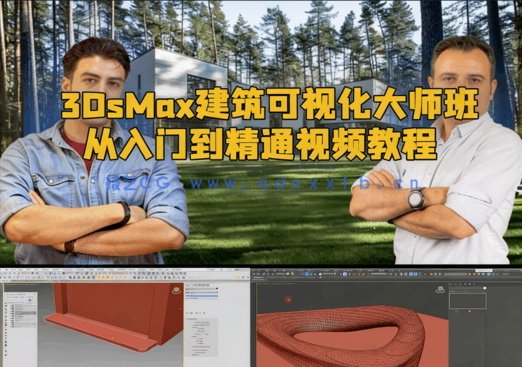Click the ViewCube in the dark-themed 3ds Max viewport
The width and height of the screenshot is (522, 367).
coord(440,289)
